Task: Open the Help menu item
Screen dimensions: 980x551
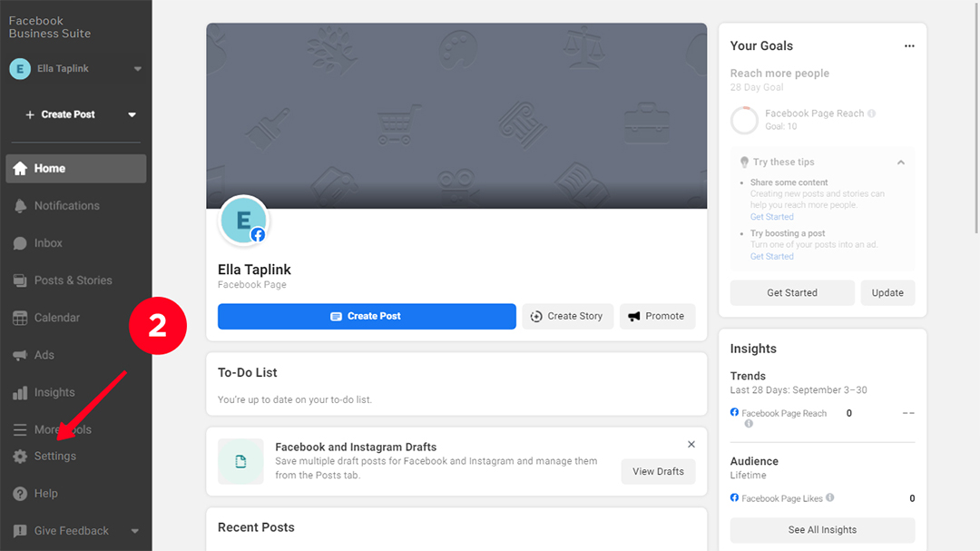Action: coord(75,494)
